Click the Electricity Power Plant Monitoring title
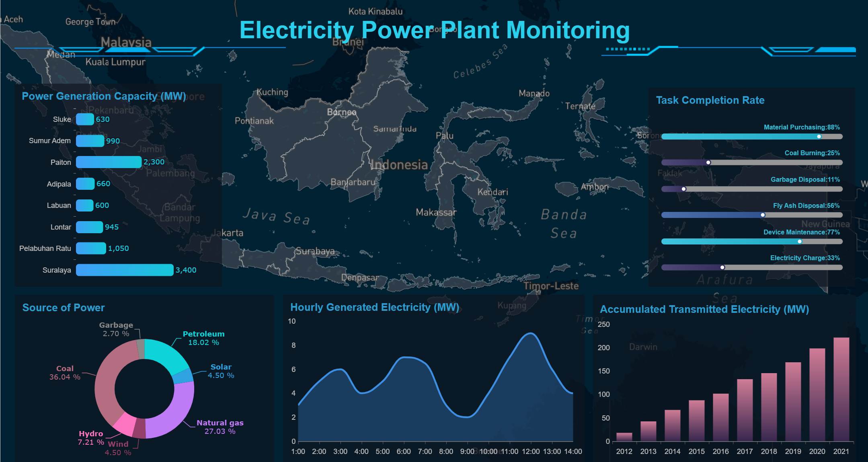Screen dimensions: 868x462 pos(434,30)
